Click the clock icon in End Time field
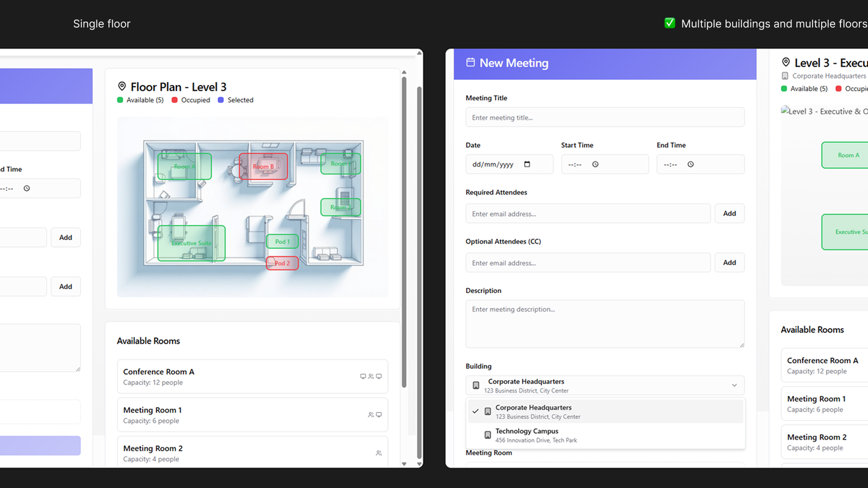 691,164
